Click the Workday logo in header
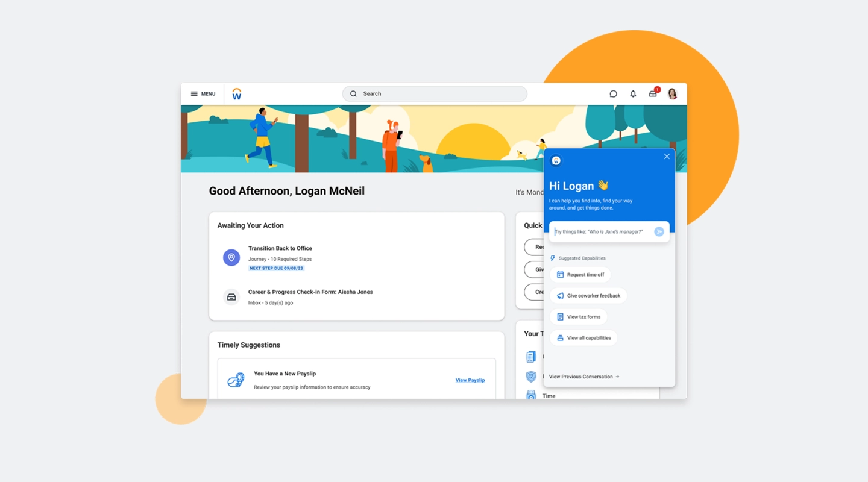 pos(237,94)
